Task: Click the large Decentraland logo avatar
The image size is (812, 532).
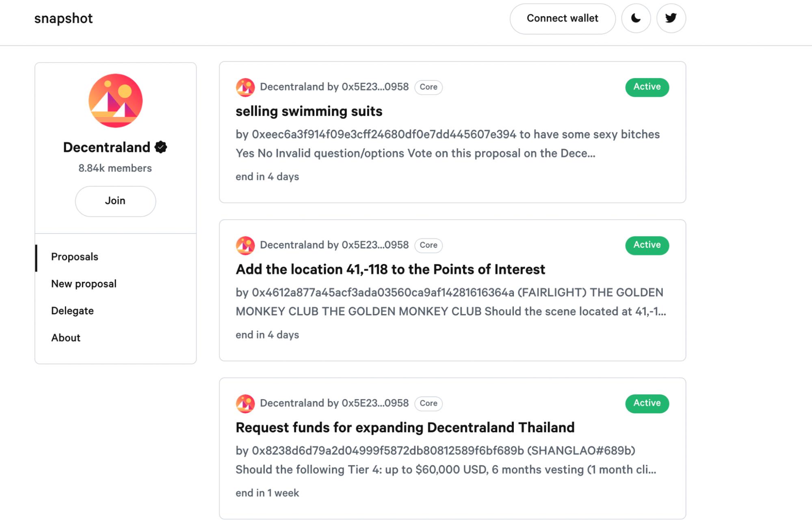Action: pos(115,101)
